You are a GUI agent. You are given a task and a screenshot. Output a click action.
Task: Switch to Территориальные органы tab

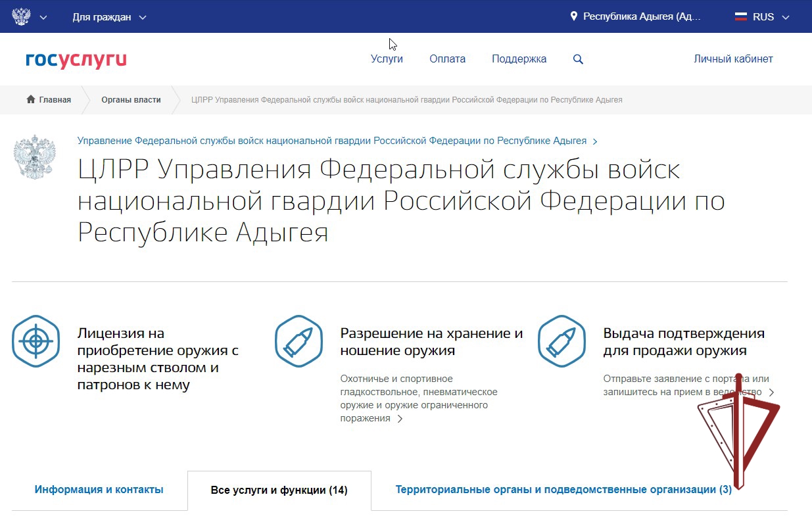563,490
